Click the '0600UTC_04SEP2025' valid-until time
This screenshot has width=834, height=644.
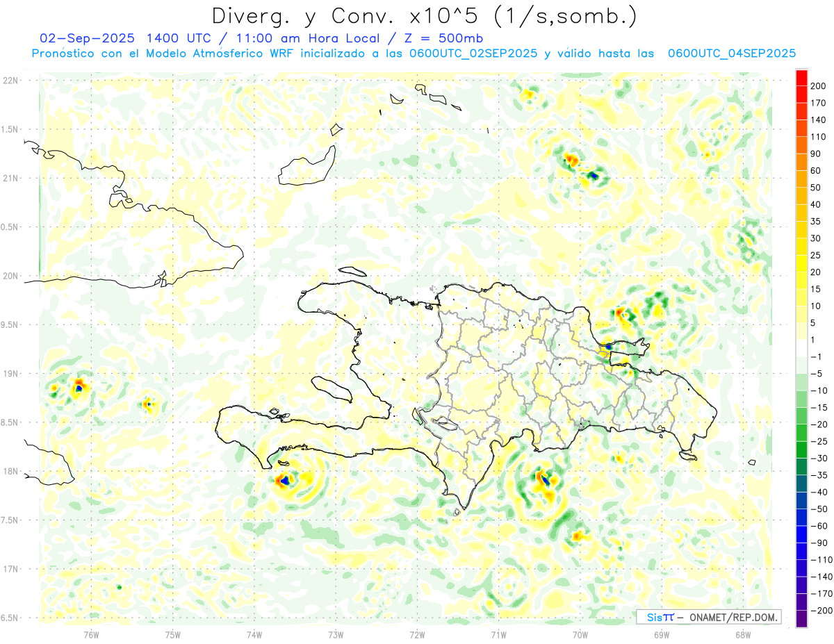click(x=732, y=53)
